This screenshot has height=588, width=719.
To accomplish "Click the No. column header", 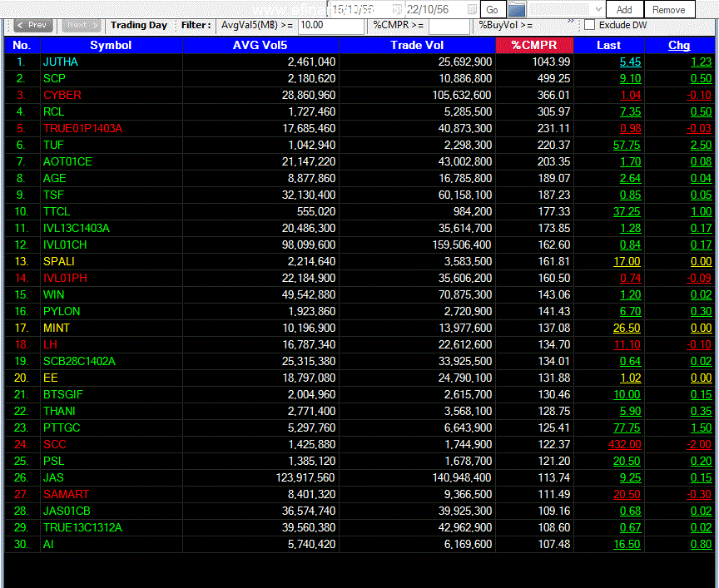I will coord(22,46).
